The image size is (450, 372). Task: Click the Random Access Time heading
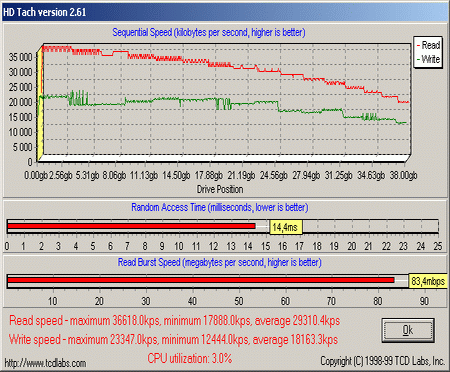(x=220, y=207)
